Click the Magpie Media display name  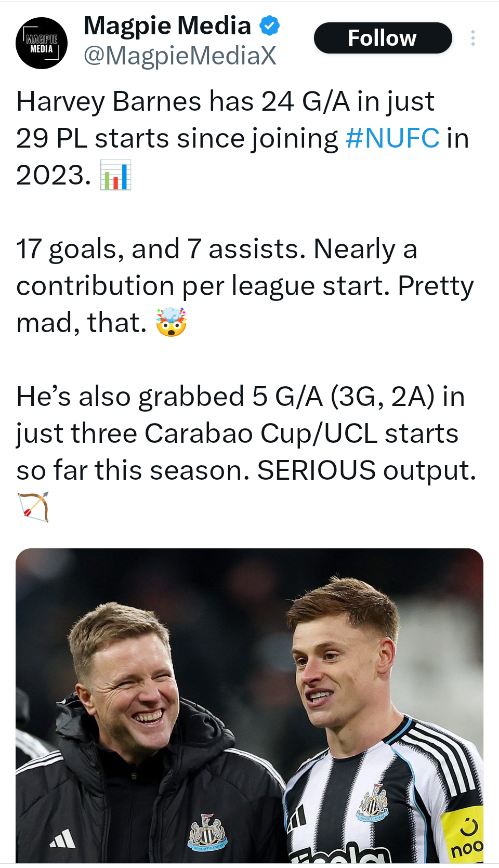[x=167, y=25]
